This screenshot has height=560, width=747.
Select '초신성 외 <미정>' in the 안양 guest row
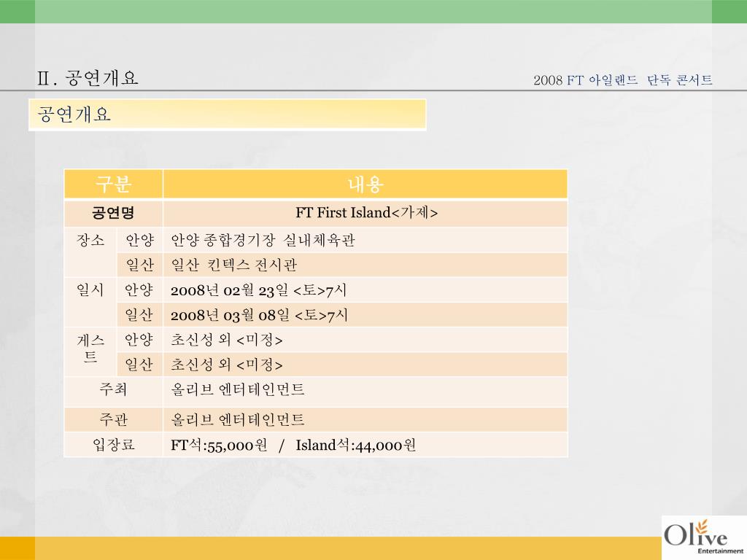coord(227,340)
